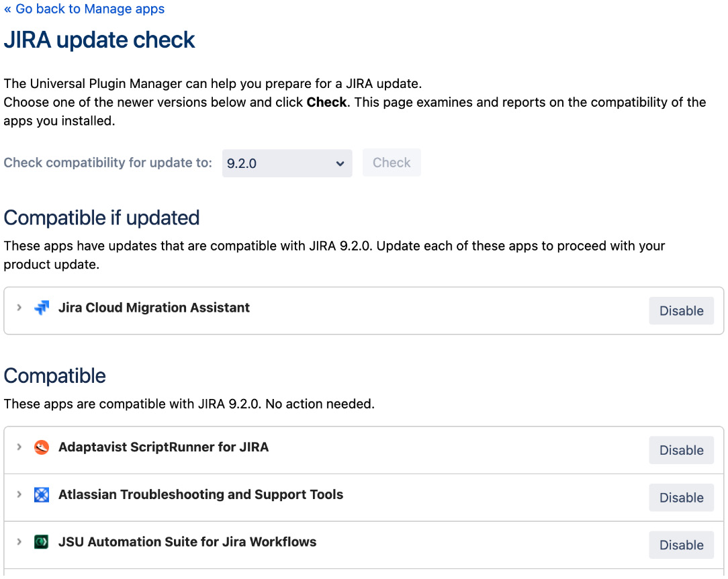Select the Jira Cloud Migration Assistant name

[x=154, y=308]
